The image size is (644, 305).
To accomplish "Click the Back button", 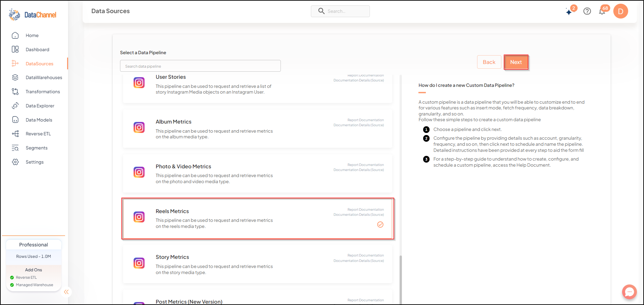I will [x=489, y=62].
